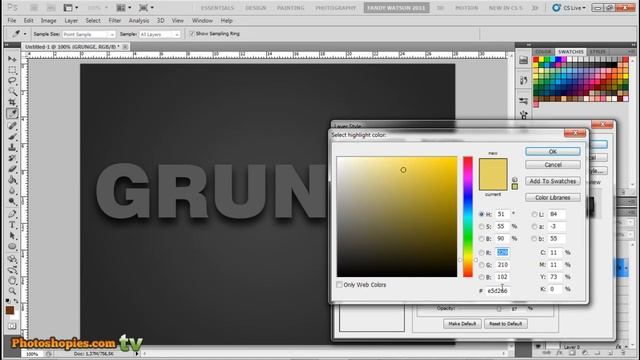Select the Spot Healing Brush tool

point(12,126)
